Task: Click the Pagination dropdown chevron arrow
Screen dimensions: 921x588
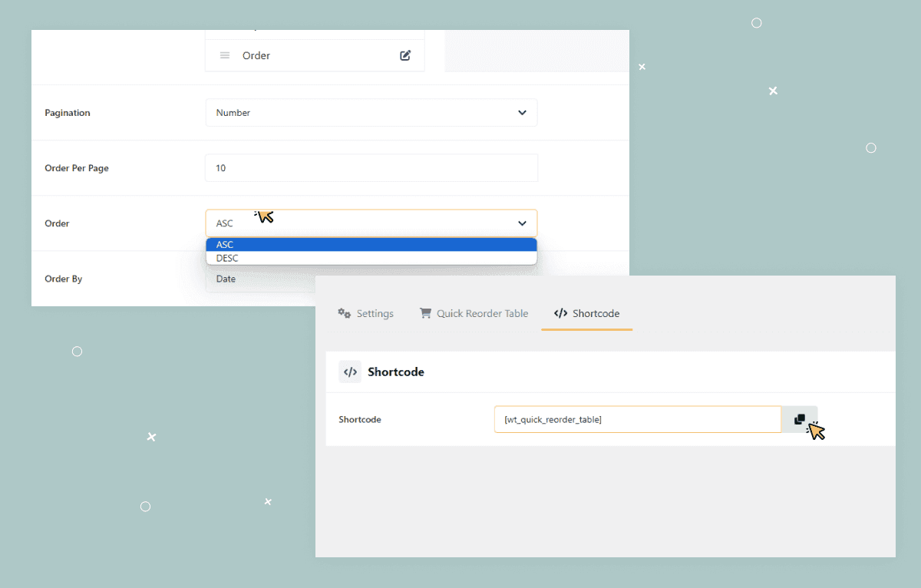Action: [x=522, y=112]
